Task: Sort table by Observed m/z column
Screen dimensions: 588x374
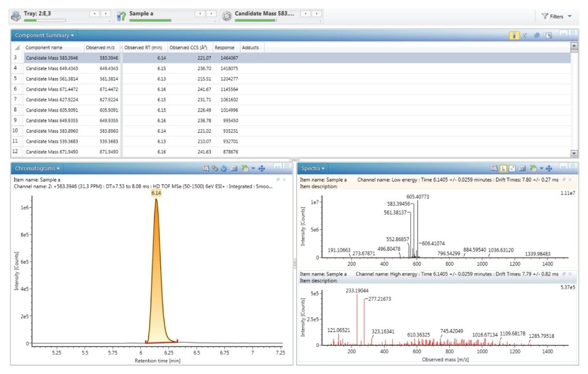Action: pyautogui.click(x=102, y=47)
